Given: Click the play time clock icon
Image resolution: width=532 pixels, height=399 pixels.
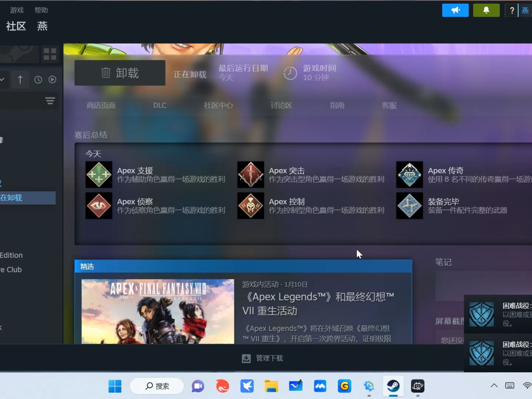Looking at the screenshot, I should click(x=290, y=73).
